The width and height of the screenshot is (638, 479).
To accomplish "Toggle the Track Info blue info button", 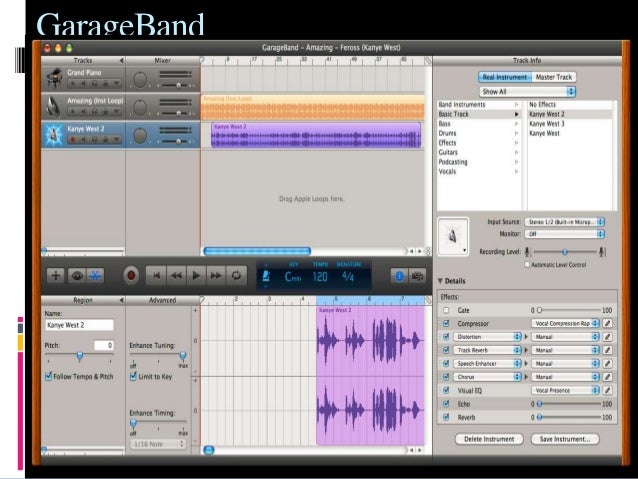I will click(x=400, y=276).
